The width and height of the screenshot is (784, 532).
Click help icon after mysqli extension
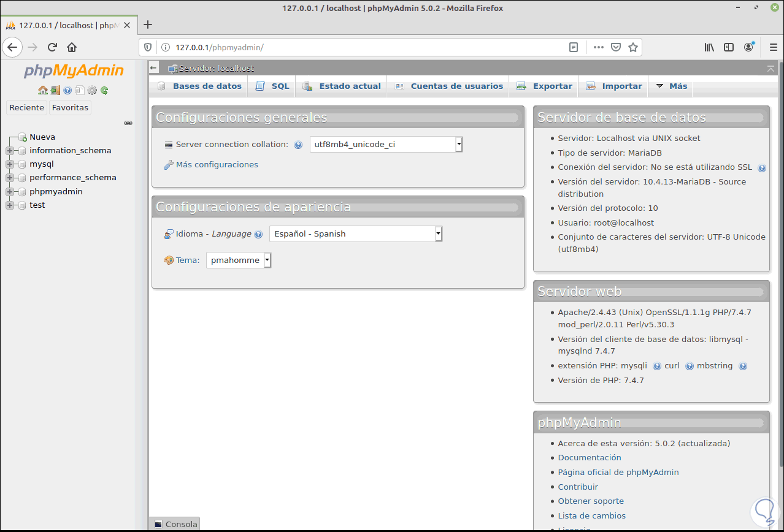(657, 367)
